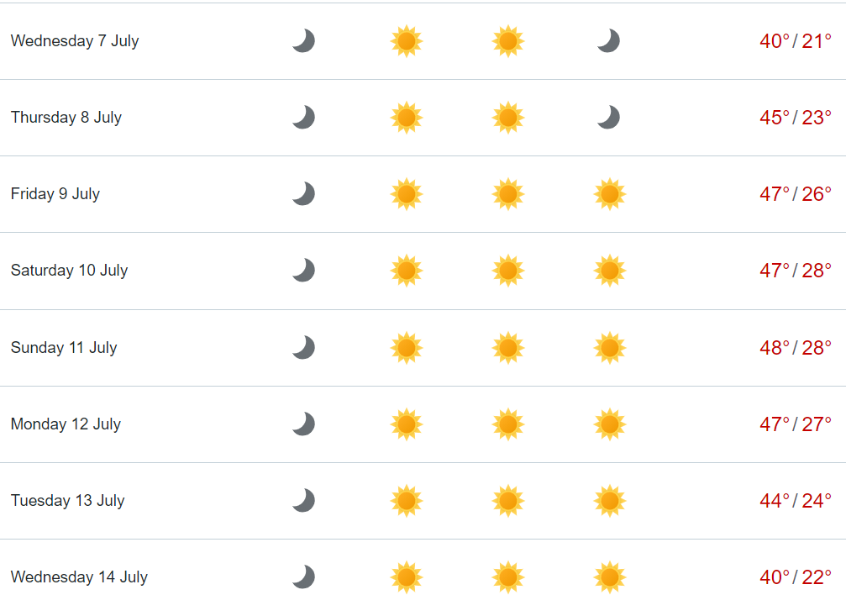The width and height of the screenshot is (846, 616).
Task: Click the middle sun icon on Sunday 11 July
Action: [508, 348]
